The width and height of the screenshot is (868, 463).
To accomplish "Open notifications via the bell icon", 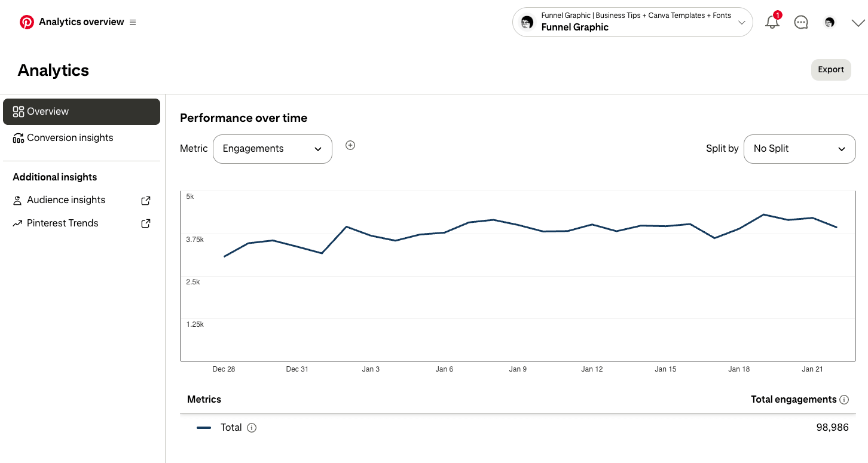I will (772, 22).
